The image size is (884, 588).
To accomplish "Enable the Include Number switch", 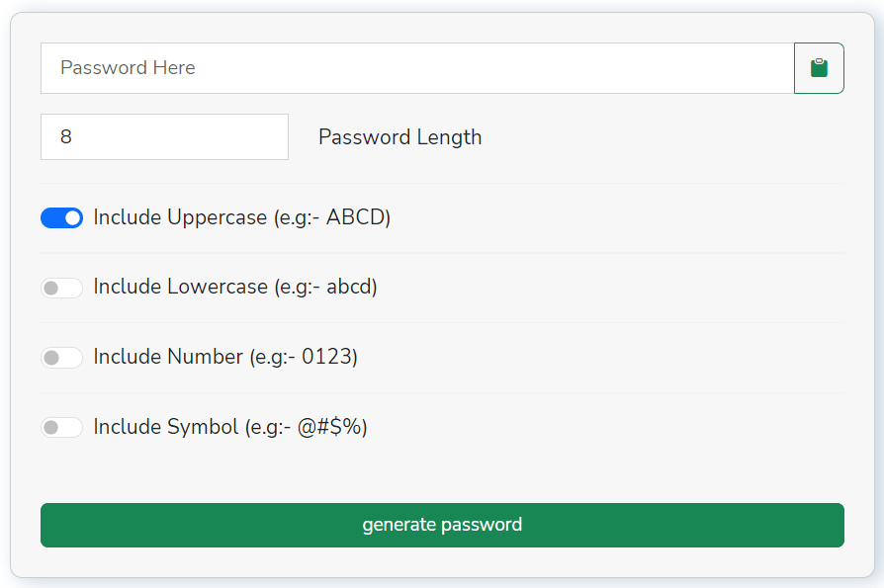I will click(x=61, y=358).
